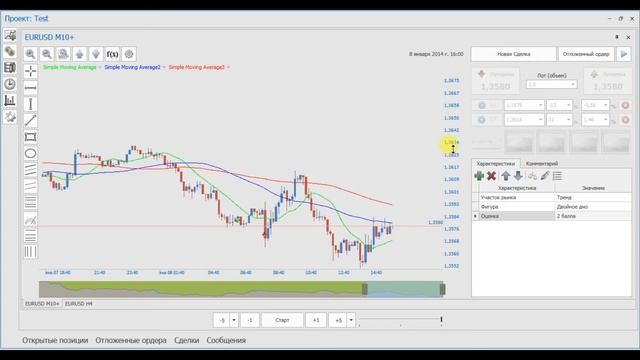Open dropdown arrow next to +5 step button
This screenshot has width=640, height=360.
click(351, 320)
